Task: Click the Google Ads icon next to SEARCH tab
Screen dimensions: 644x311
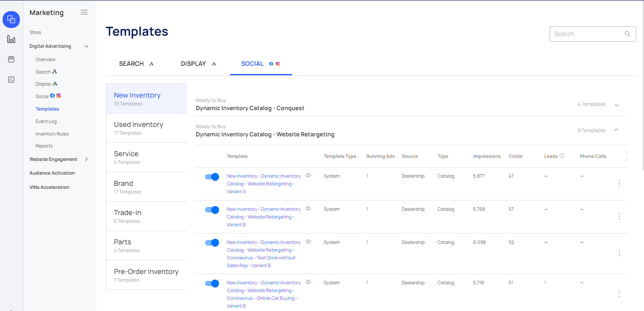Action: tap(151, 63)
